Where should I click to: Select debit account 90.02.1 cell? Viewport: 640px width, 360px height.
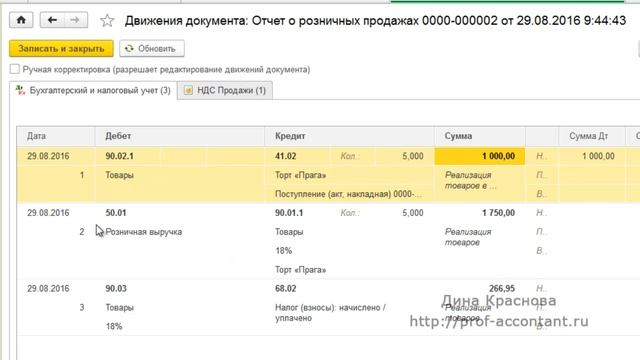[x=119, y=156]
